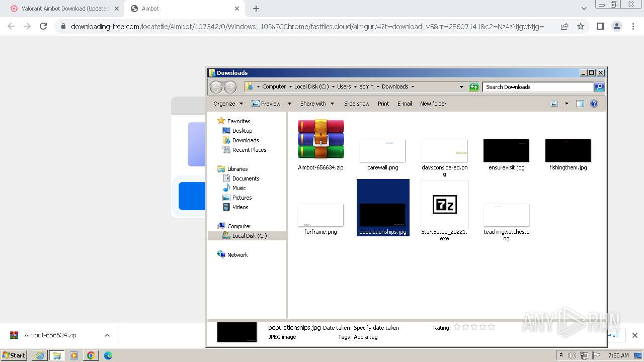This screenshot has height=362, width=644.
Task: Select Libraries in the navigation pane
Action: (237, 169)
